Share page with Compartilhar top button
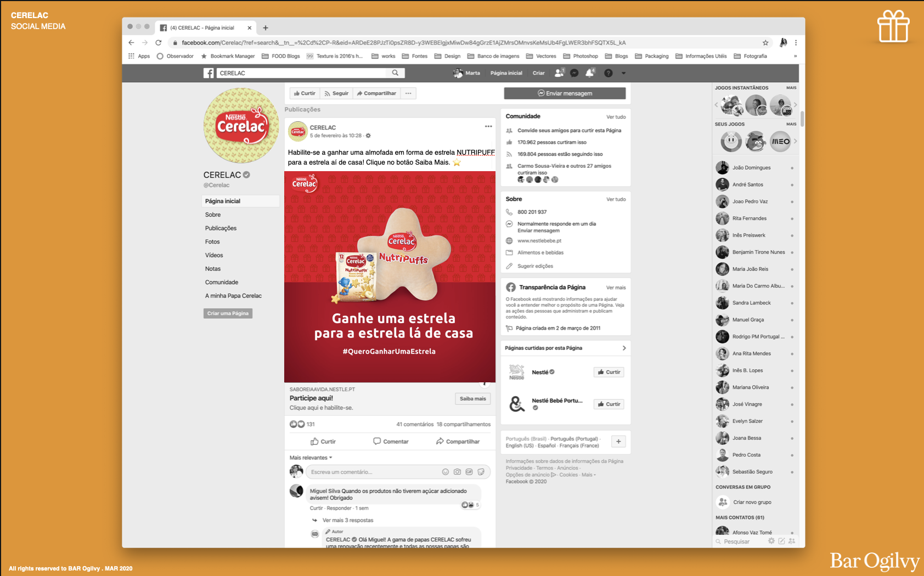The image size is (924, 576). pos(376,93)
